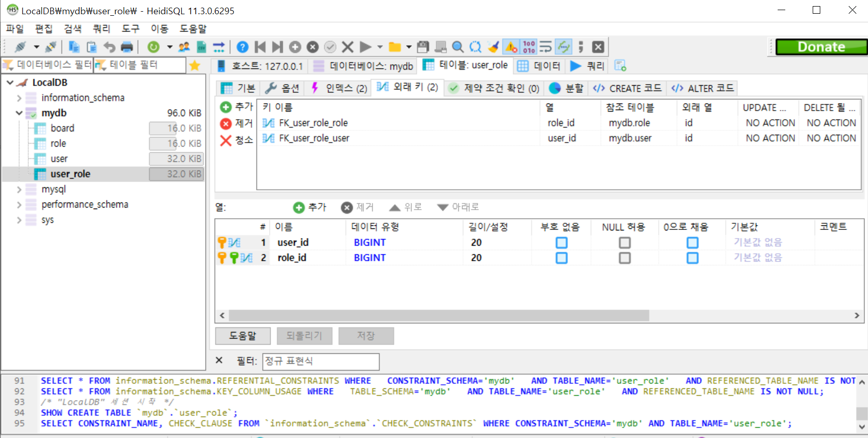Click 제거 to remove foreign key

(237, 123)
